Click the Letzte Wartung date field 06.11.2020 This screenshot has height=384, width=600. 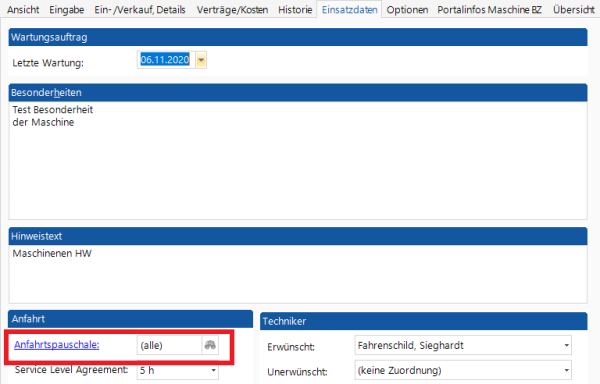click(x=166, y=60)
